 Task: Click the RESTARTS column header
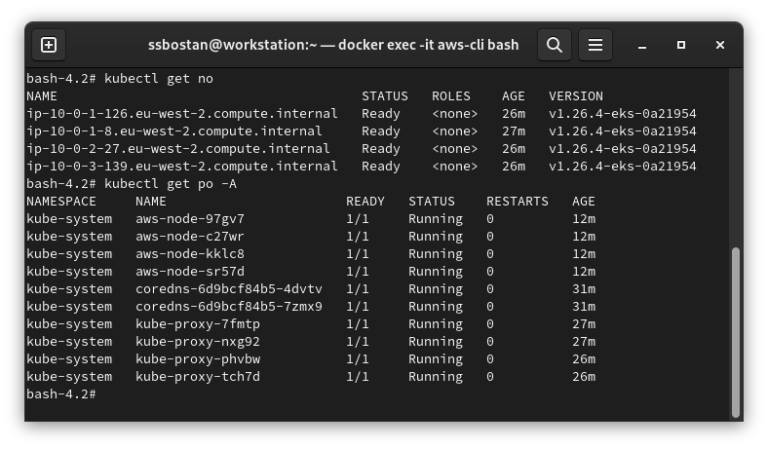pos(517,201)
